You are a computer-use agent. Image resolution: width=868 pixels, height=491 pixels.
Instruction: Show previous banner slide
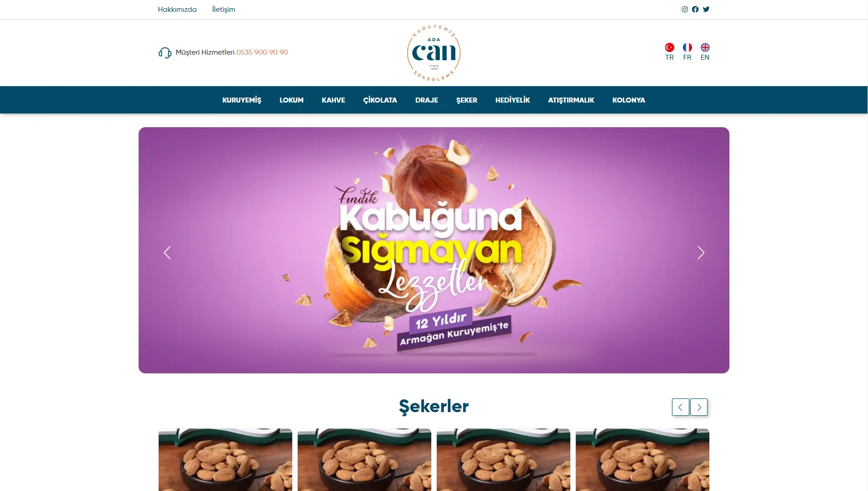click(167, 253)
